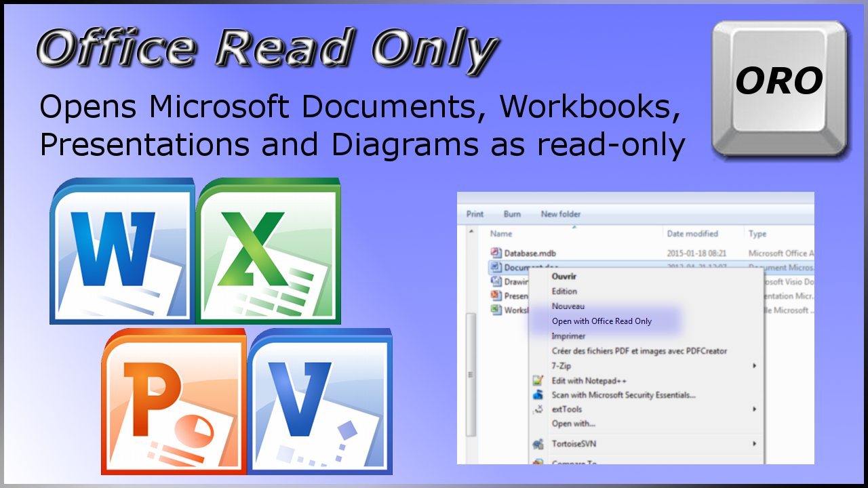Sort by the Type column header
This screenshot has height=488, width=868.
(757, 234)
